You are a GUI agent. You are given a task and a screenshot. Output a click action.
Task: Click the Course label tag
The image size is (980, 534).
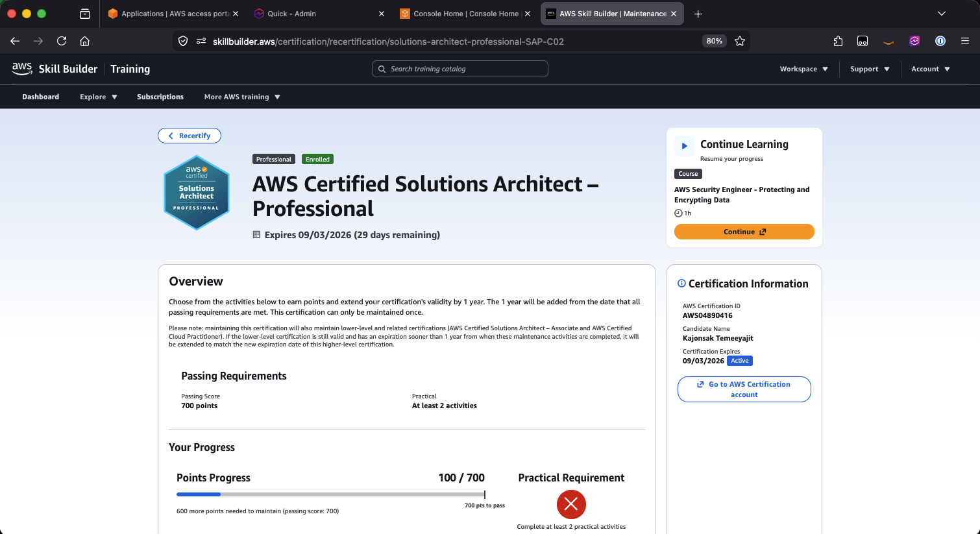(x=688, y=174)
